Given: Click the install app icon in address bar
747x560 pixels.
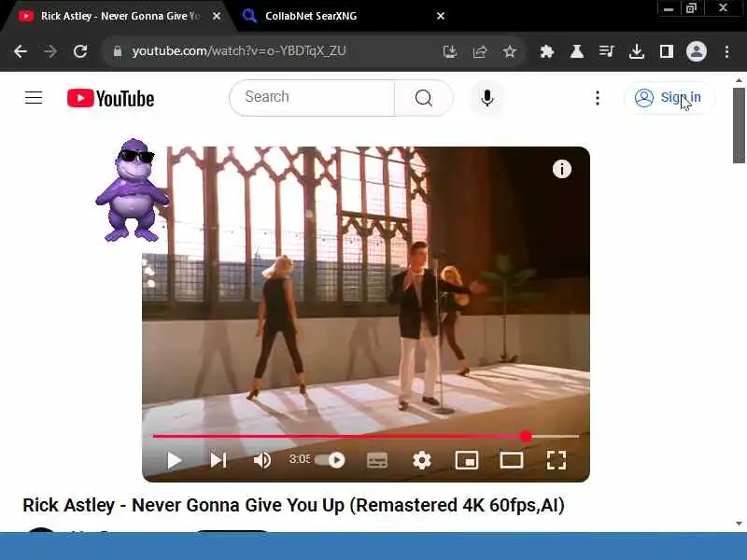Looking at the screenshot, I should pos(450,51).
